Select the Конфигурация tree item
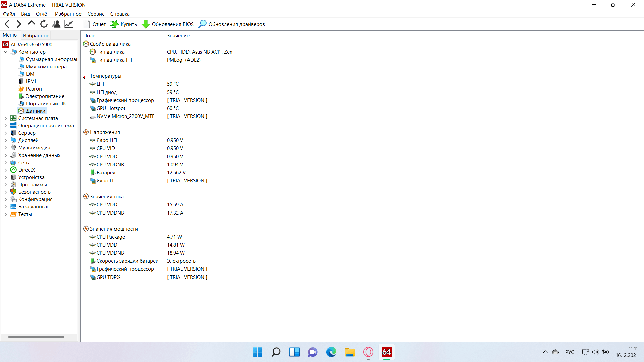644x362 pixels. (x=32, y=199)
